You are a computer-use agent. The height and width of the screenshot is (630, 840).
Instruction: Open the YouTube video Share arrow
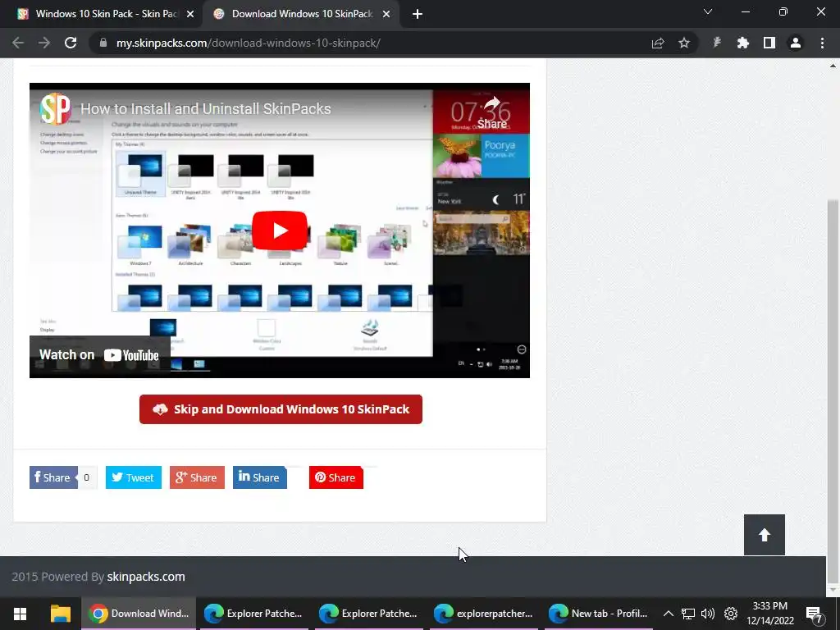(x=492, y=113)
